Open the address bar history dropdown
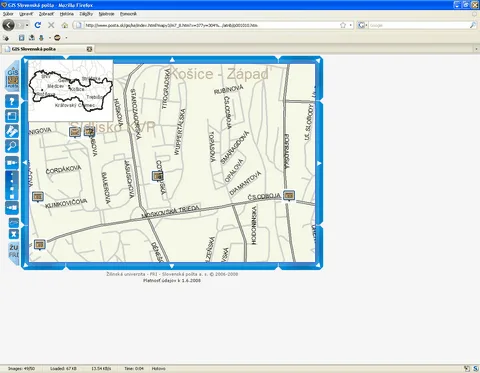The width and height of the screenshot is (480, 373). [350, 25]
